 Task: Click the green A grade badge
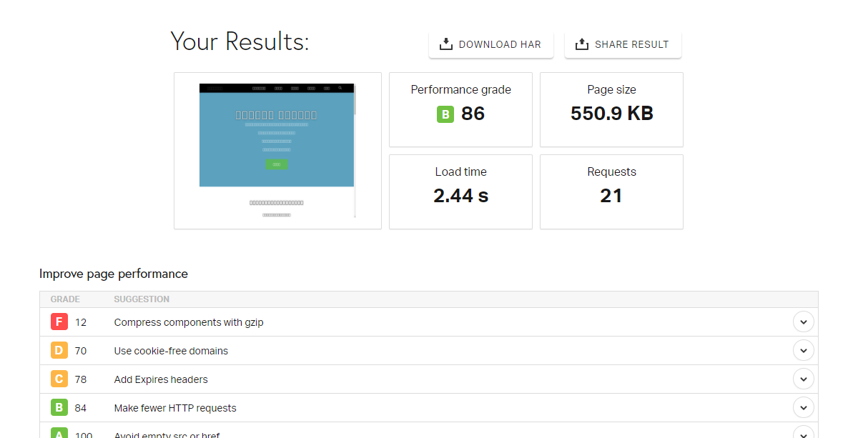click(59, 433)
